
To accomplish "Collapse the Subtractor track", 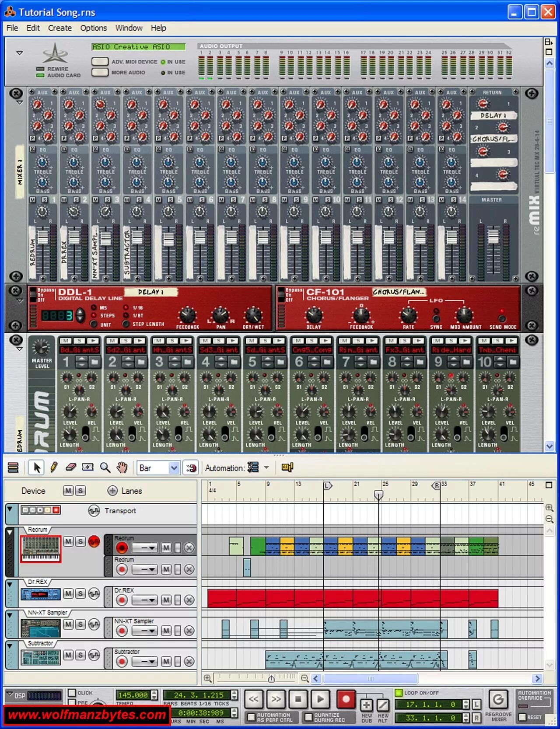I will pos(10,645).
